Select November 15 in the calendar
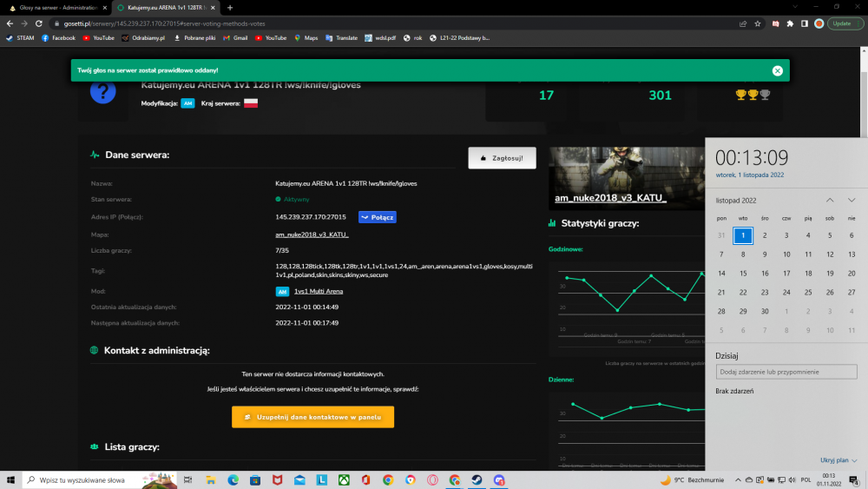This screenshot has width=868, height=489. coord(743,274)
